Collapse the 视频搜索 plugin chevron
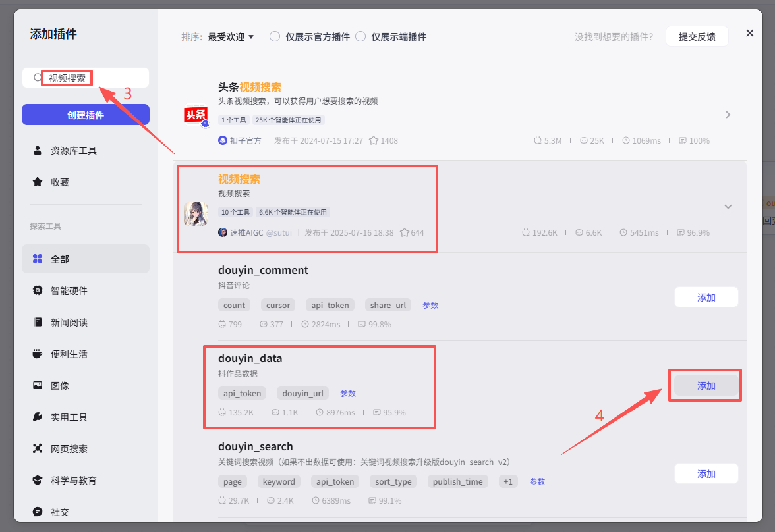The image size is (775, 532). [728, 207]
